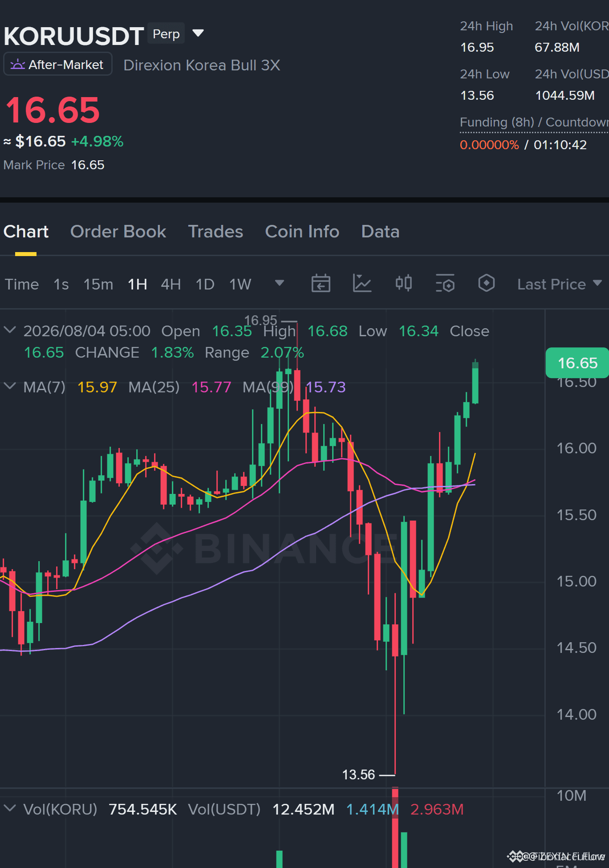Click the 67.88M volume value
Screen dimensions: 609x868
tap(557, 47)
